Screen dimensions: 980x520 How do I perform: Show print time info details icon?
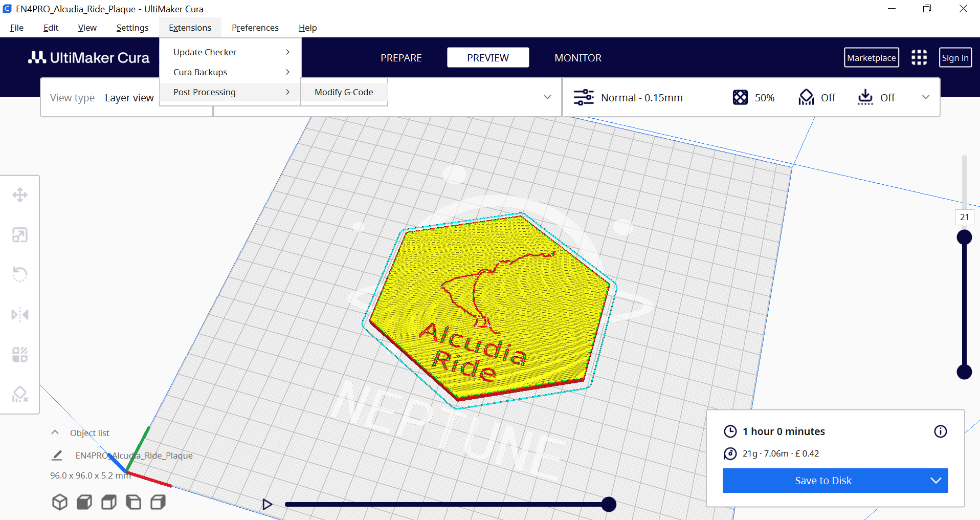tap(940, 431)
